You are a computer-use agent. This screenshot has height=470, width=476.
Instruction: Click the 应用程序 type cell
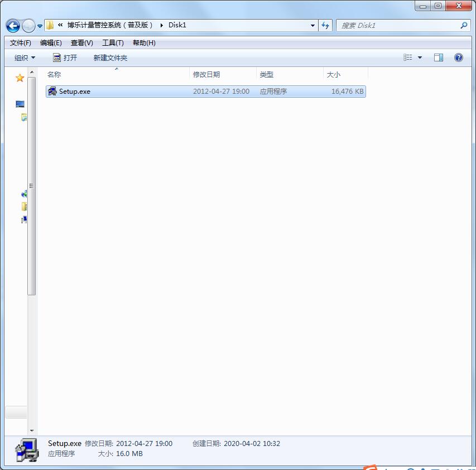click(273, 92)
